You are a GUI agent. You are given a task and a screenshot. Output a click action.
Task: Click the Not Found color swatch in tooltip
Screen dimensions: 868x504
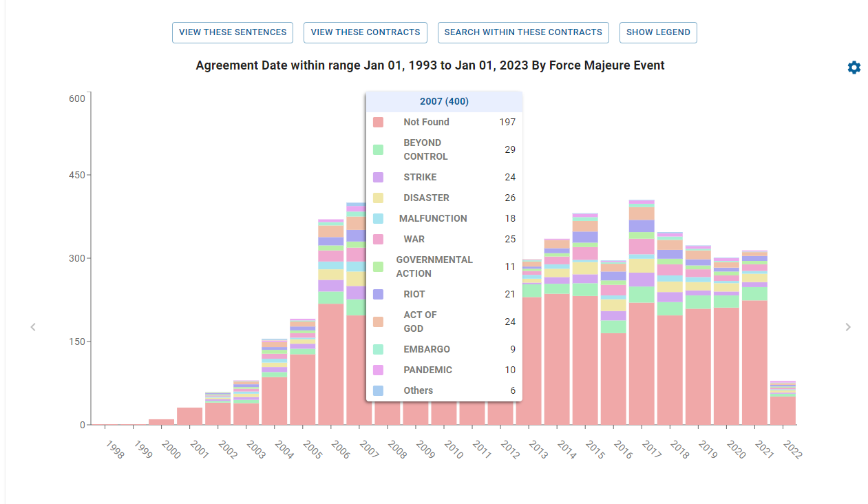[378, 122]
